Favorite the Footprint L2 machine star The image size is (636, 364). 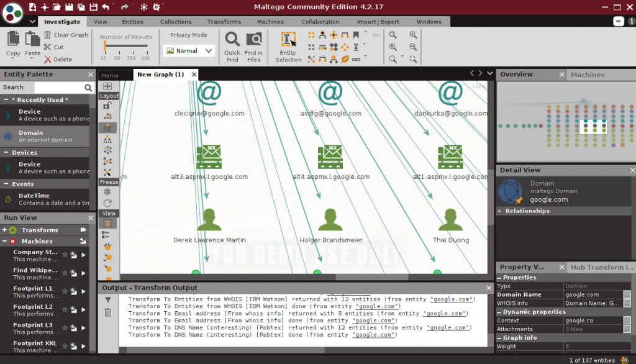65,309
